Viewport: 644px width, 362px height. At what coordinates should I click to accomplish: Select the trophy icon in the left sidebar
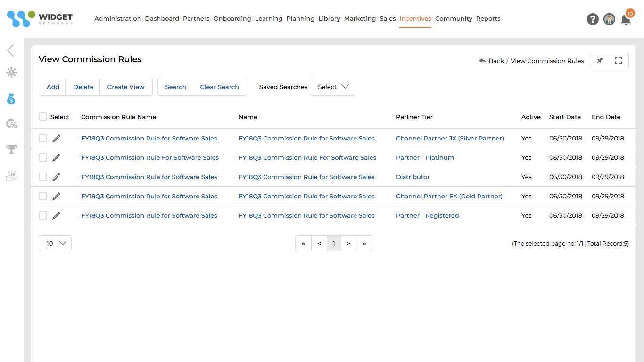click(x=11, y=149)
